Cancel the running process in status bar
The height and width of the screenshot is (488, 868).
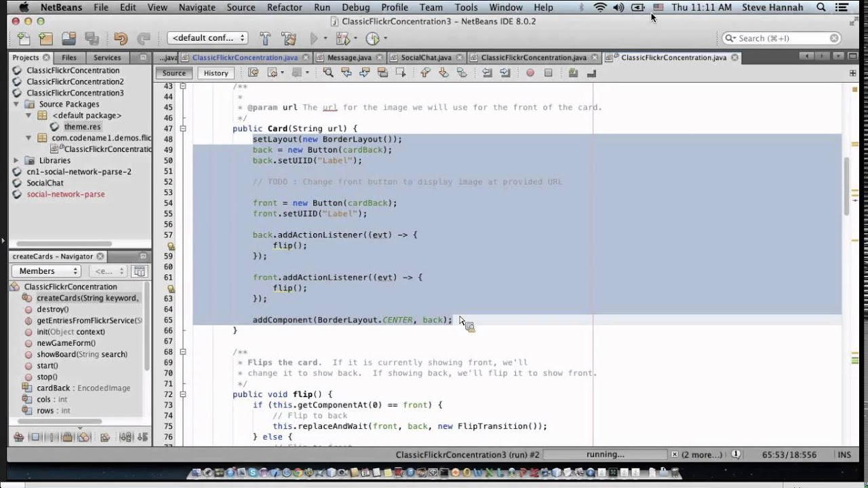click(x=674, y=455)
